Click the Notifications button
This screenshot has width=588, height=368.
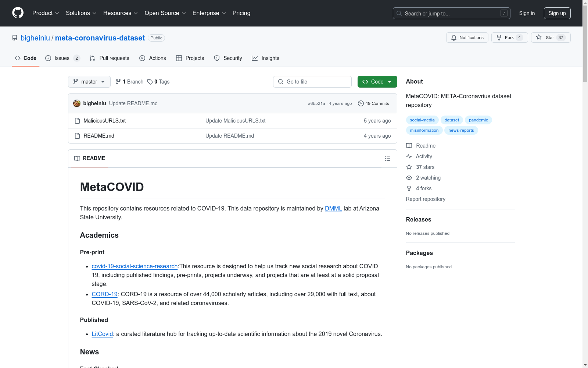point(467,38)
